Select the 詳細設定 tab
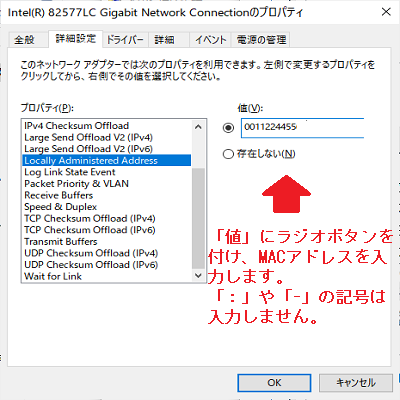 pyautogui.click(x=75, y=39)
